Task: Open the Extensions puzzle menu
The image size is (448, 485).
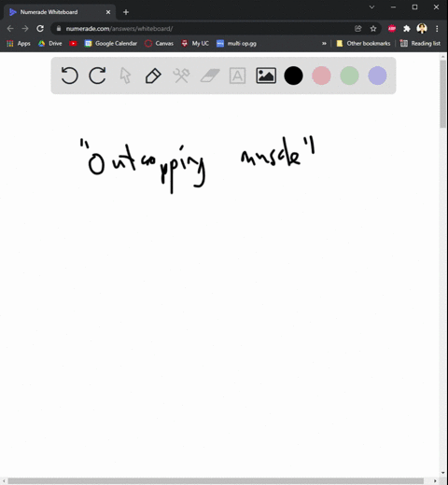Action: pyautogui.click(x=407, y=29)
